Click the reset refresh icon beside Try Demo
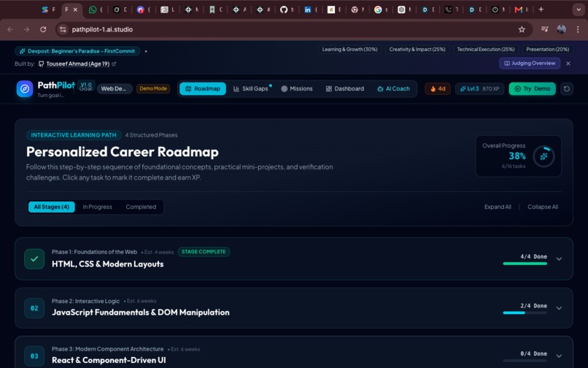This screenshot has width=588, height=368. [567, 88]
